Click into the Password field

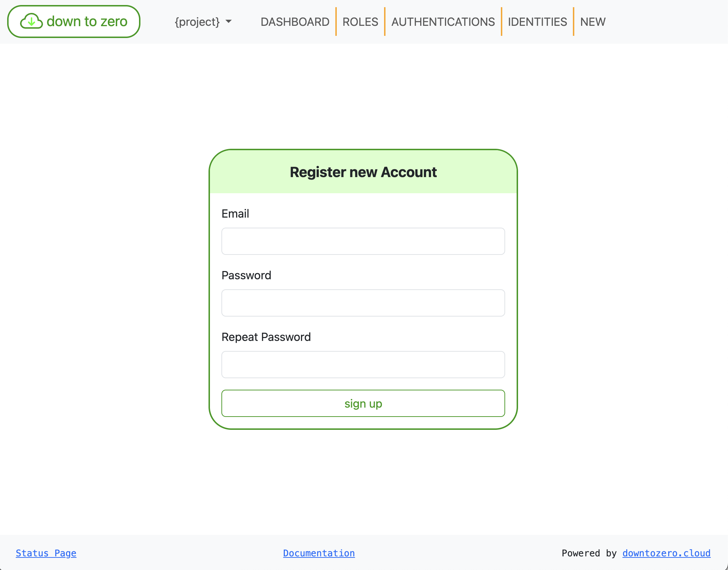click(363, 303)
